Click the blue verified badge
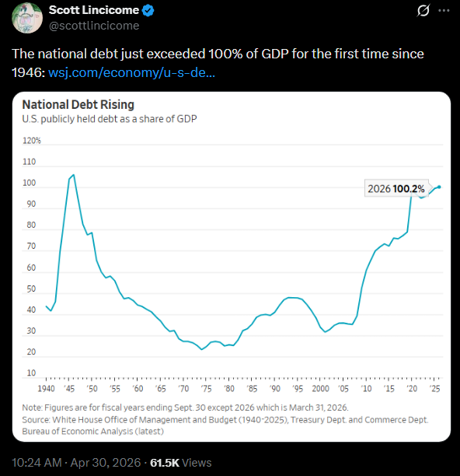The height and width of the screenshot is (476, 460). [x=148, y=11]
